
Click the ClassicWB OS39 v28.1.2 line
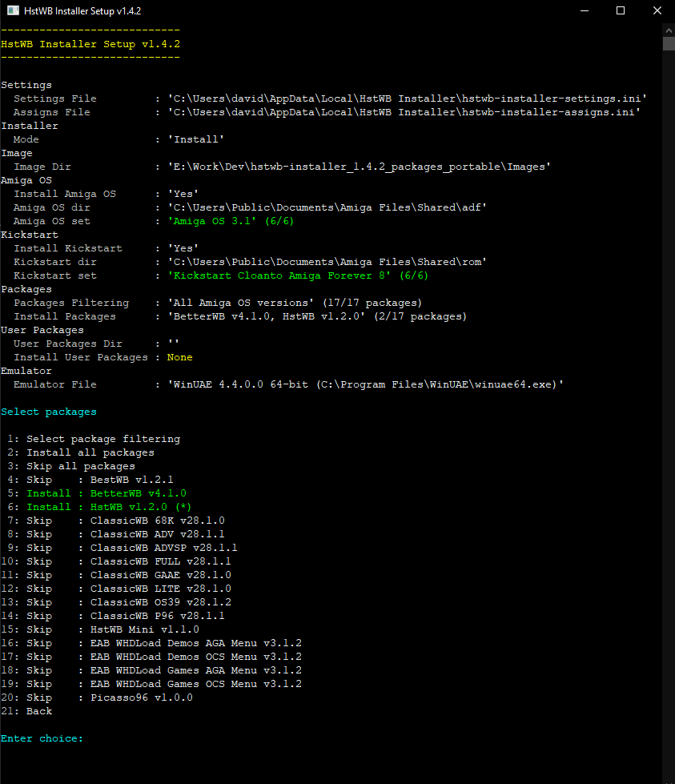116,602
